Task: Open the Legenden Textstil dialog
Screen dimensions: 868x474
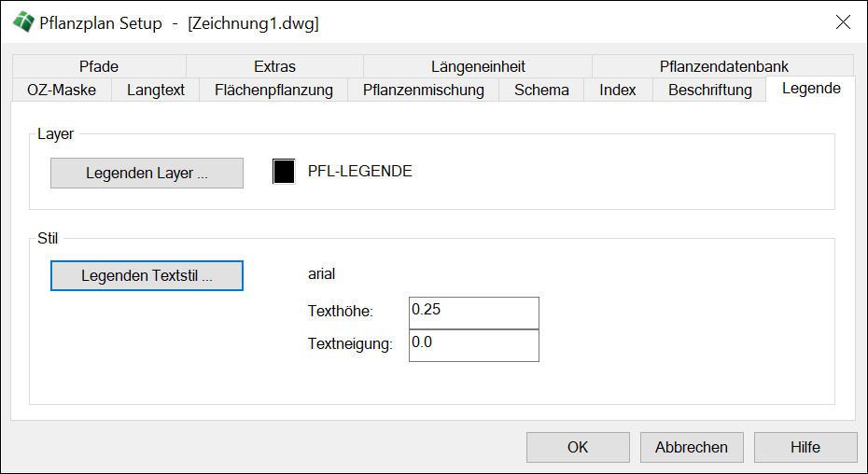Action: (147, 276)
